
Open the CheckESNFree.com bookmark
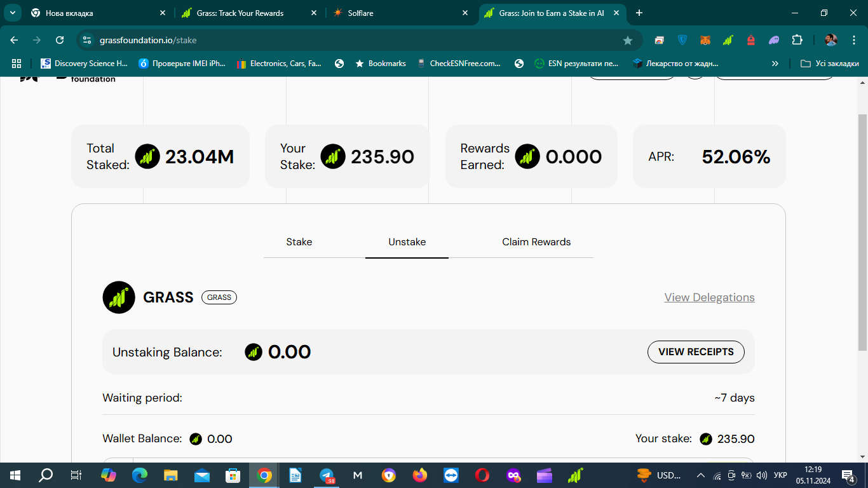[459, 64]
